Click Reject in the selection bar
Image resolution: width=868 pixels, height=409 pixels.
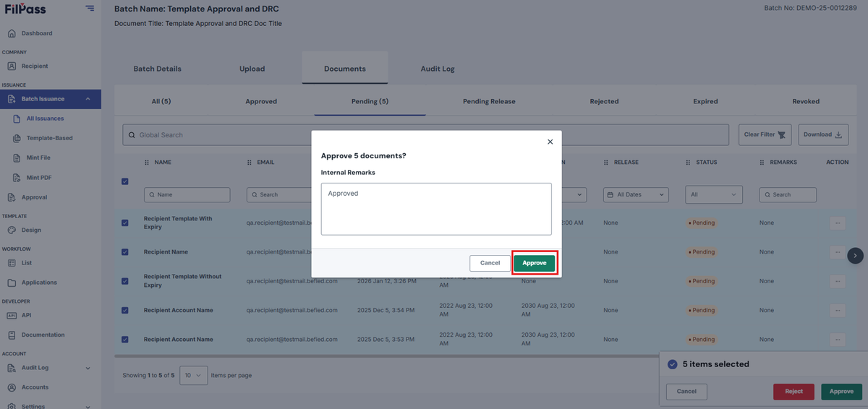point(793,392)
